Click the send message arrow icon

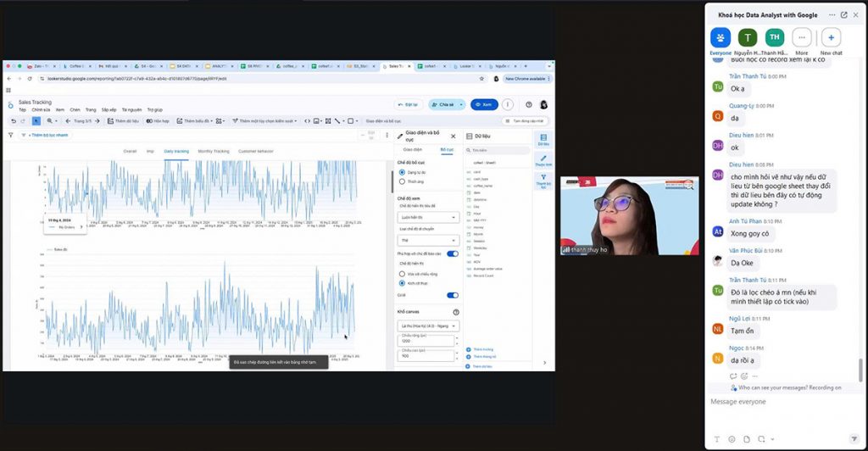854,439
